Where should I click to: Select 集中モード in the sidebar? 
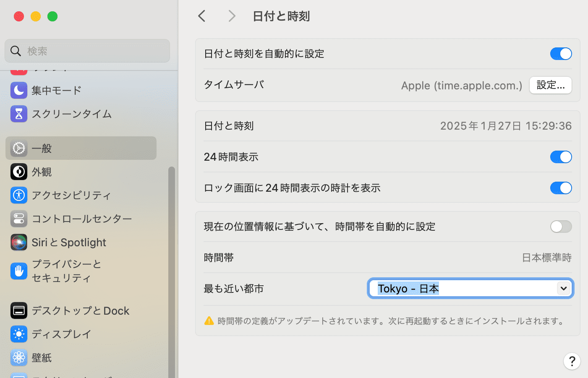[81, 90]
